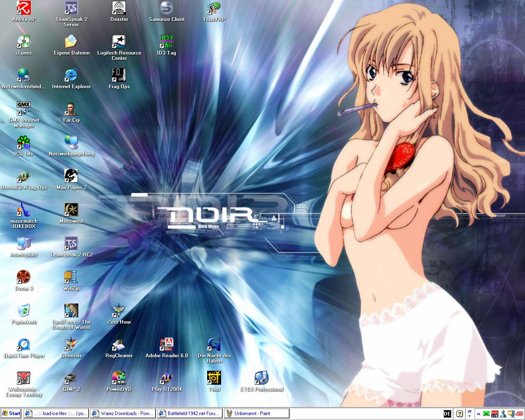This screenshot has width=525, height=420.
Task: Click the network folder tray icon
Action: coord(511,414)
